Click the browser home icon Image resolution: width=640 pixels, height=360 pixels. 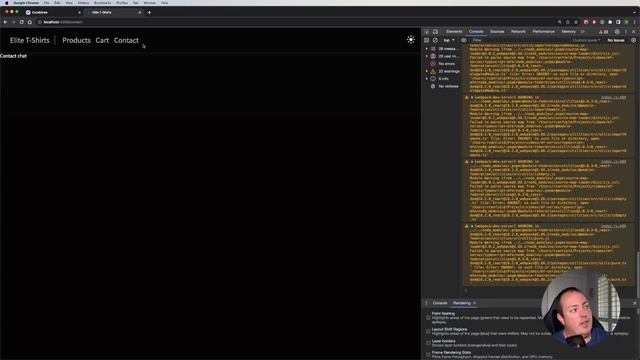(x=30, y=22)
